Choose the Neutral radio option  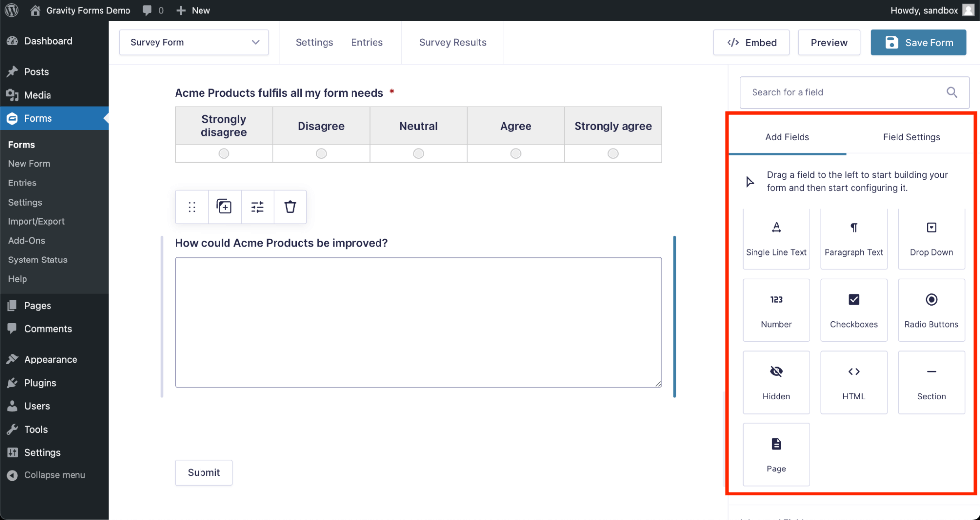(x=418, y=154)
